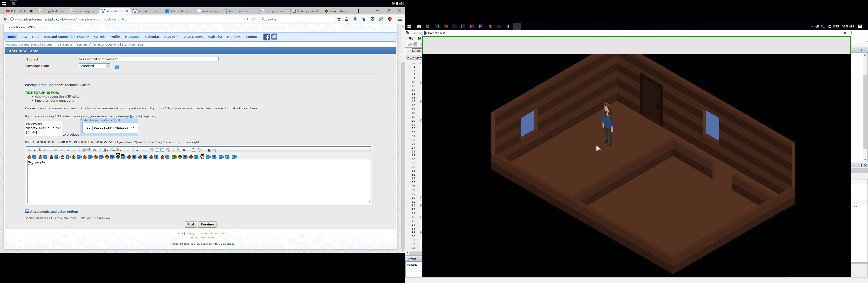Click the Output panel tab in AGS
Viewport: 868px width, 283px height.
point(411,259)
